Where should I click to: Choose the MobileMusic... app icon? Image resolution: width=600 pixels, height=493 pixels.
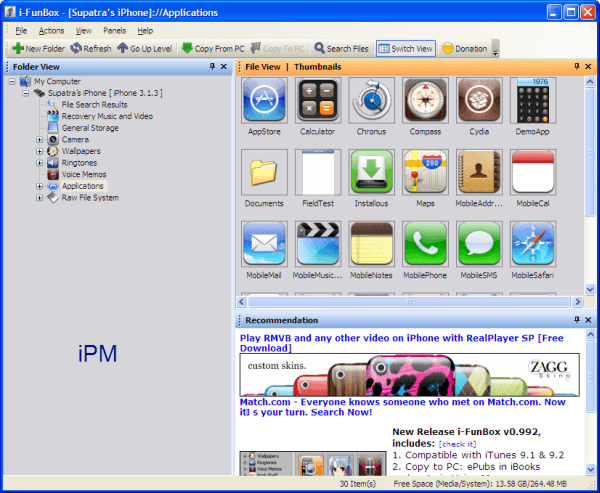point(318,244)
